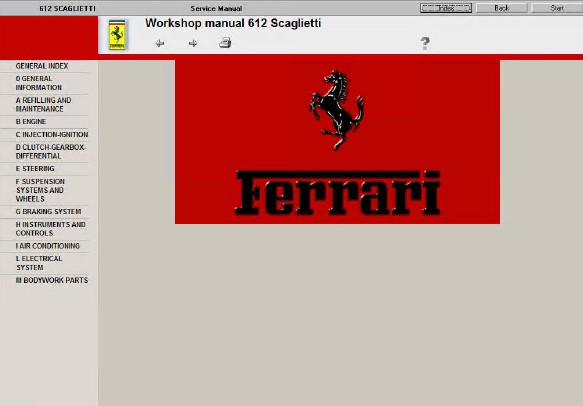Click the forward arrow navigation icon
Screen dimensions: 583x406
click(x=193, y=44)
